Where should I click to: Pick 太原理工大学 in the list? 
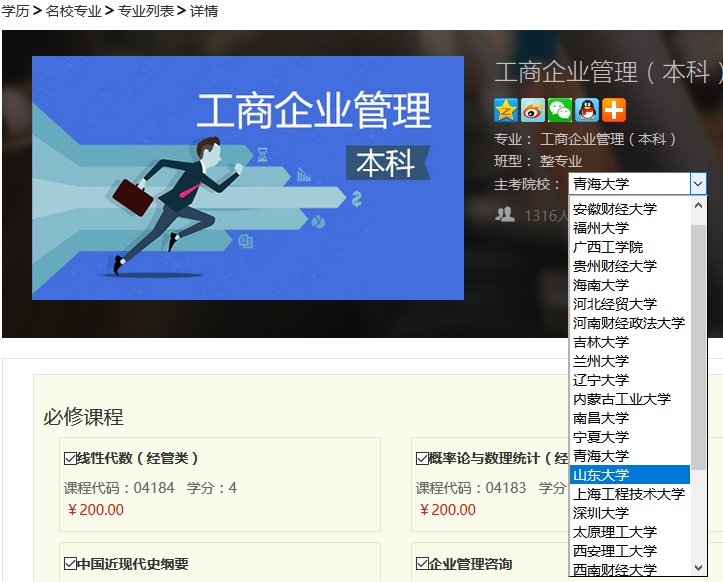pyautogui.click(x=630, y=532)
